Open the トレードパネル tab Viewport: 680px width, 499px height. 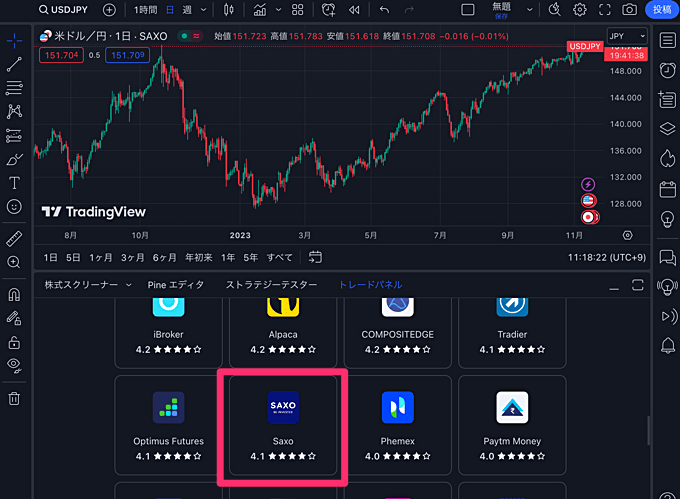click(370, 285)
